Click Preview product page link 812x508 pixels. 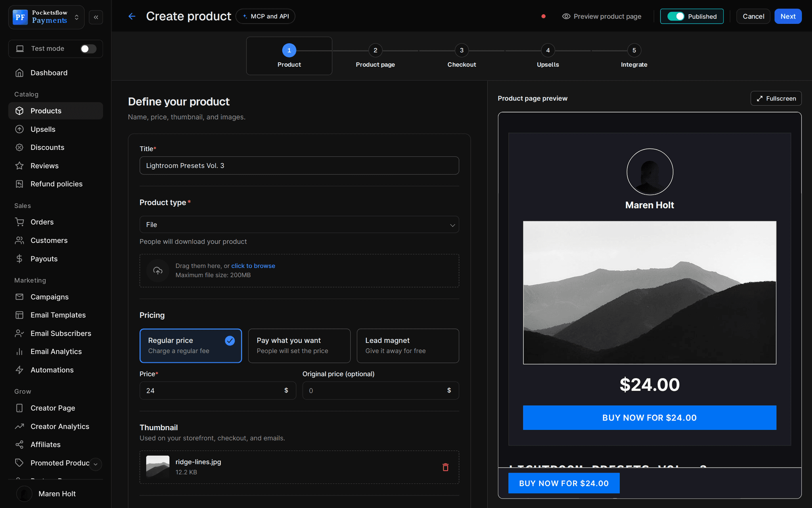point(601,16)
